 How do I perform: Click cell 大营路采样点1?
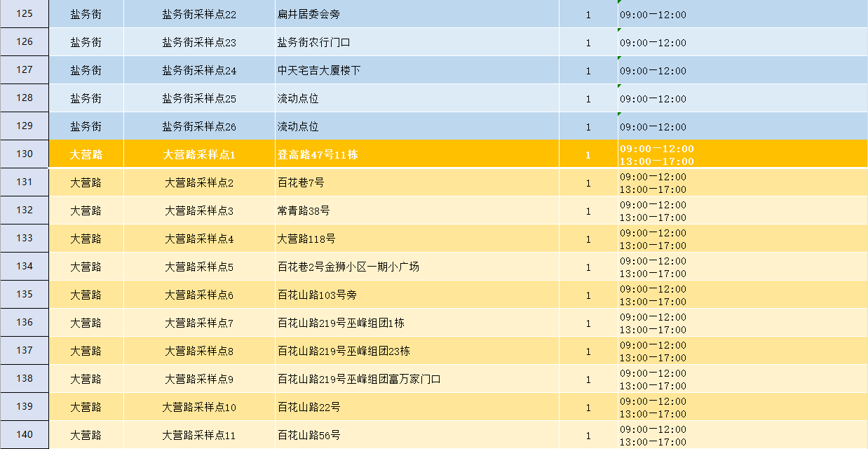coord(199,155)
